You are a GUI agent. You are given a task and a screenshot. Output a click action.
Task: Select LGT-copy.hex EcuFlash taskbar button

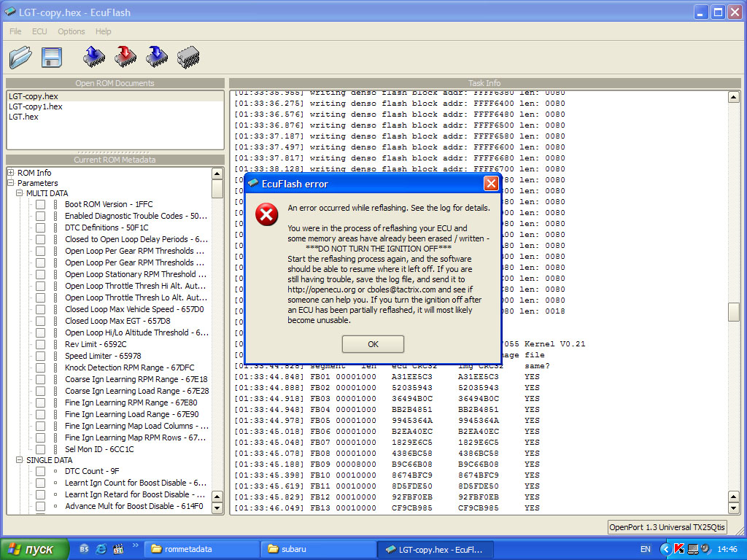coord(435,549)
